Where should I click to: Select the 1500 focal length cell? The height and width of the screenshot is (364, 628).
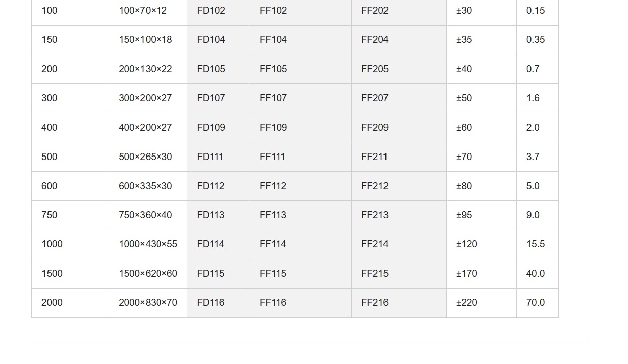pyautogui.click(x=70, y=274)
